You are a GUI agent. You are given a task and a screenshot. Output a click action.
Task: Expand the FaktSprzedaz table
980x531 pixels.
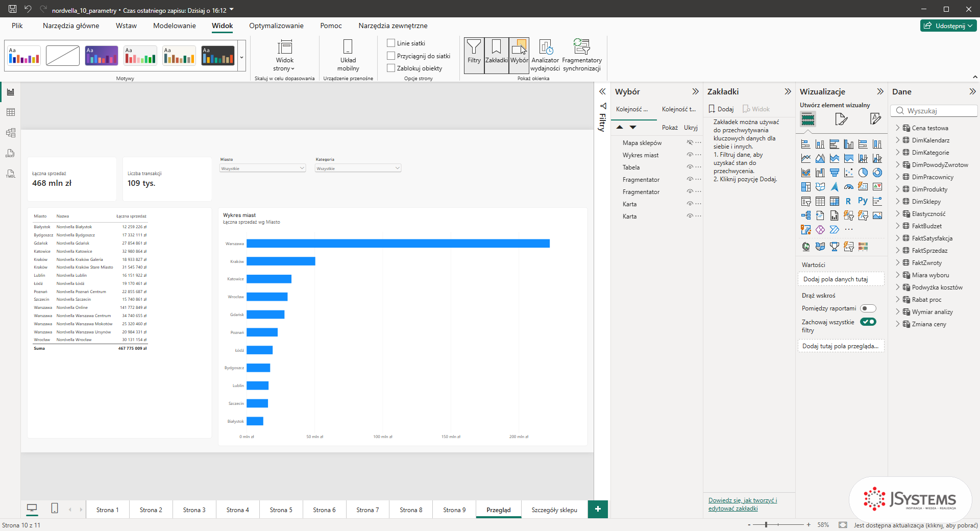click(x=898, y=250)
